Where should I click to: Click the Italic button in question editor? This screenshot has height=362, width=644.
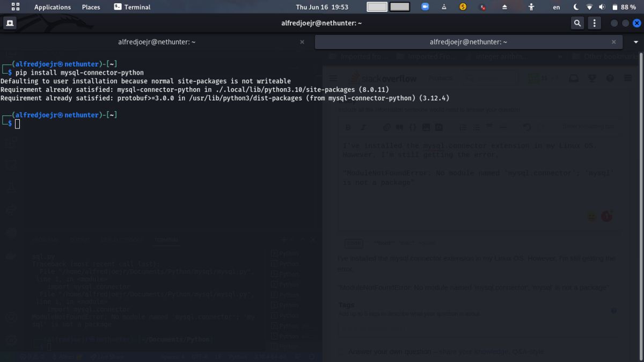(363, 127)
